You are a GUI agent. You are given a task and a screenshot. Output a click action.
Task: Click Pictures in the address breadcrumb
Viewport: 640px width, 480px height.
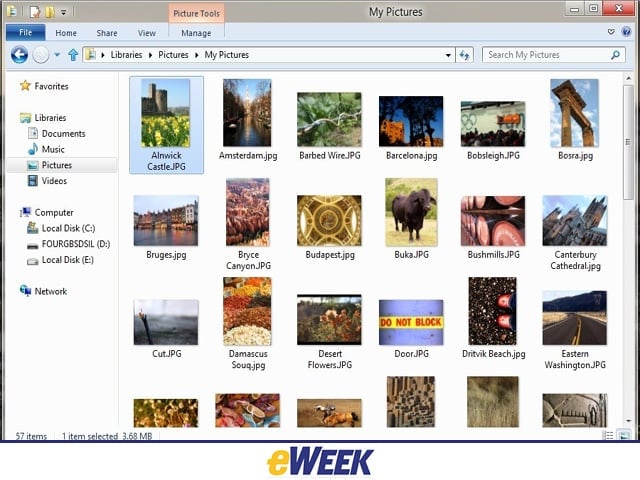(x=173, y=55)
